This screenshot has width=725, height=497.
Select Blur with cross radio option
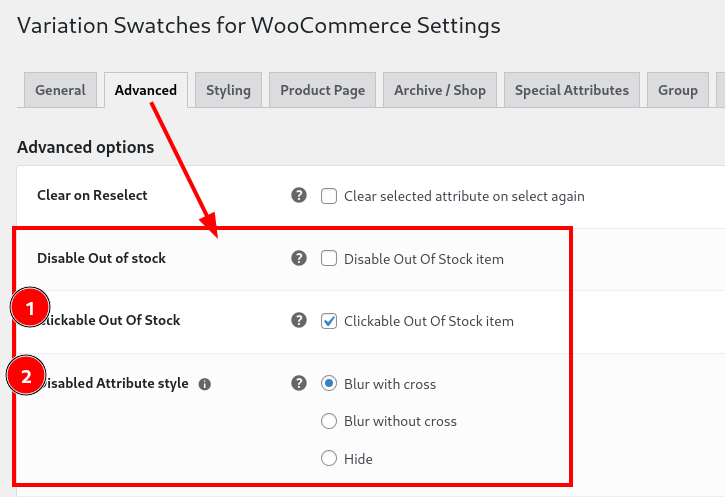pos(329,383)
